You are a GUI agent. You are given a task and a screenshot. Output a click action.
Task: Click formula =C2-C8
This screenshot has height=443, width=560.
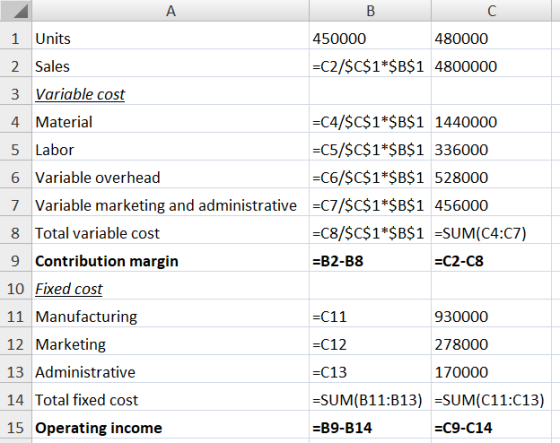pyautogui.click(x=459, y=261)
